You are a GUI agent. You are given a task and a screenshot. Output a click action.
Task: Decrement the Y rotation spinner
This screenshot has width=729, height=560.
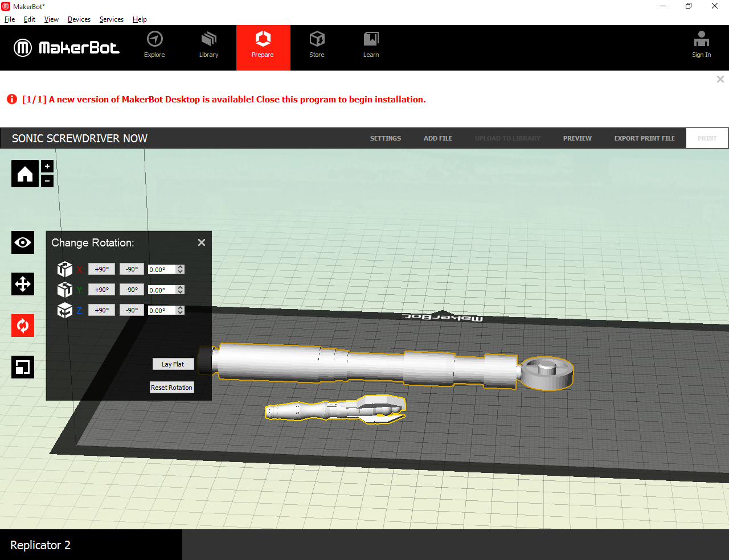pos(181,293)
